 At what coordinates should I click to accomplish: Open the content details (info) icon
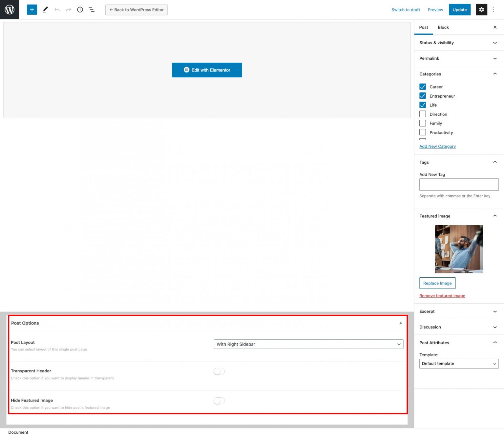80,10
